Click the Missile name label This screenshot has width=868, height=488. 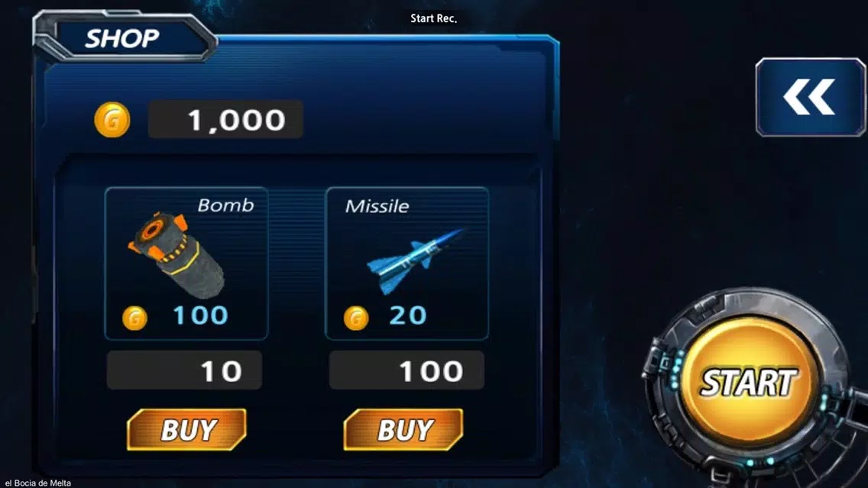pyautogui.click(x=377, y=206)
